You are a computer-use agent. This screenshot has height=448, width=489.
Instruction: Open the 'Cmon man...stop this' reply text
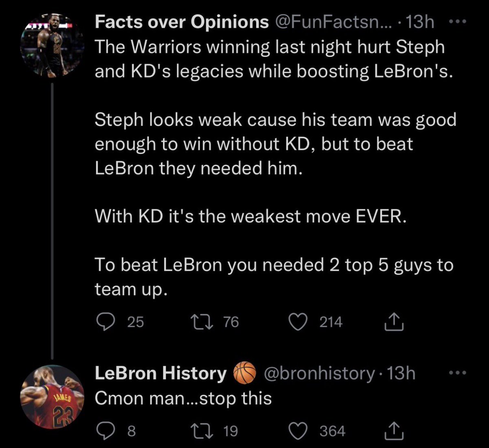(183, 398)
